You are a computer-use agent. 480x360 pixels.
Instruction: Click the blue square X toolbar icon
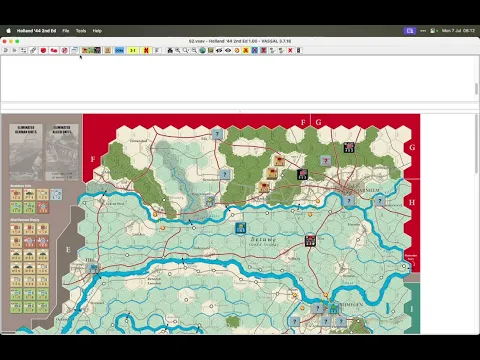coord(255,50)
